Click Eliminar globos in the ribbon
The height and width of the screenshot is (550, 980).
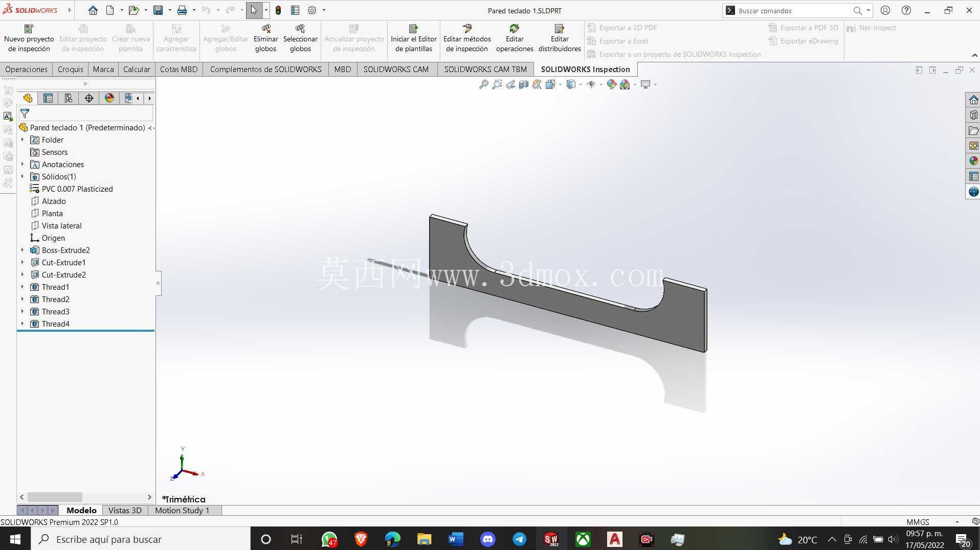(x=266, y=38)
